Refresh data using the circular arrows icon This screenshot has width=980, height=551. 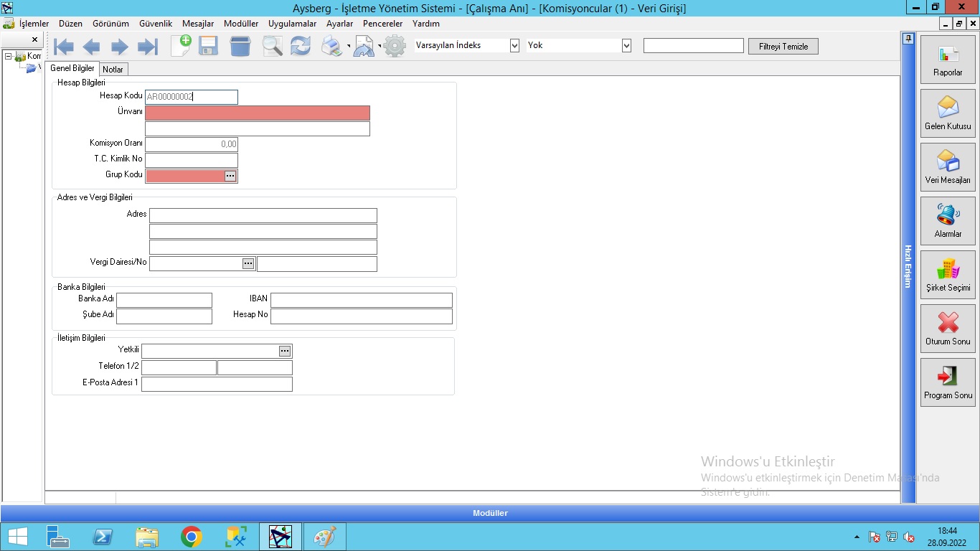300,47
